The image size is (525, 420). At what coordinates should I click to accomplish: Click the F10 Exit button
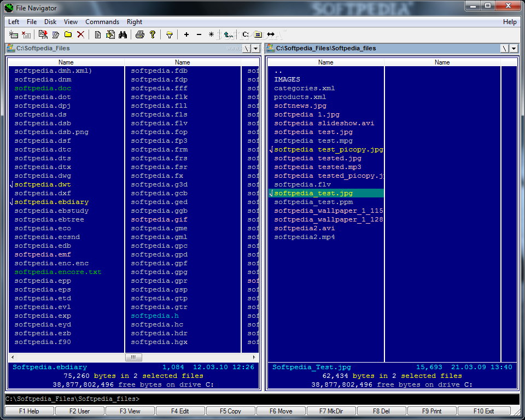pos(484,411)
